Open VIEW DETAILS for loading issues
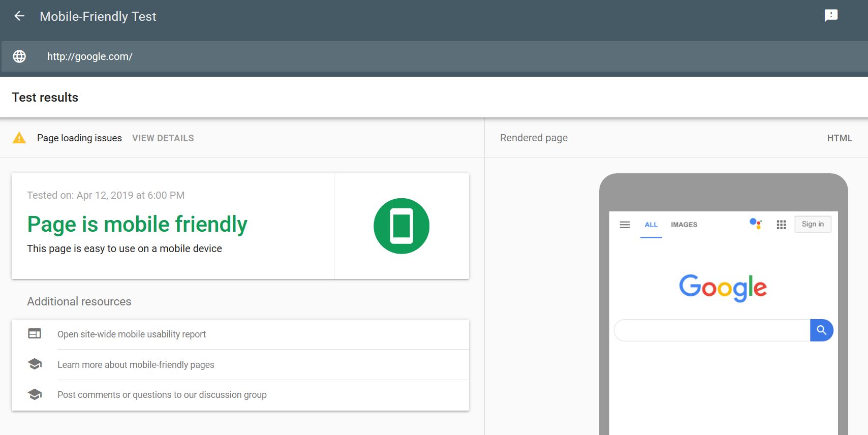 pos(163,138)
